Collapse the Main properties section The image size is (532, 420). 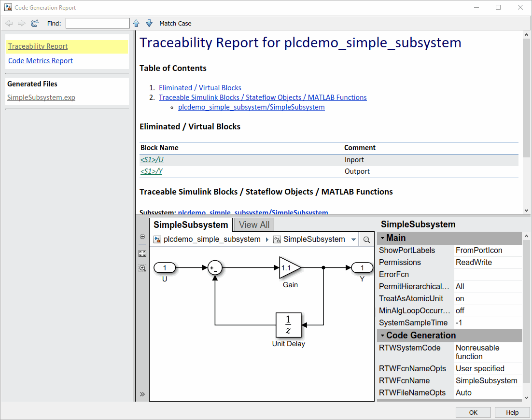pyautogui.click(x=382, y=238)
